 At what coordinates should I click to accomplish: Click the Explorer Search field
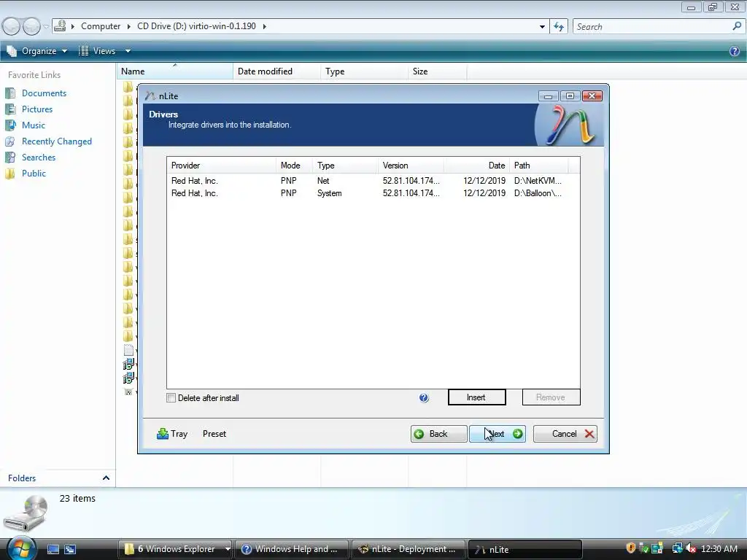651,27
